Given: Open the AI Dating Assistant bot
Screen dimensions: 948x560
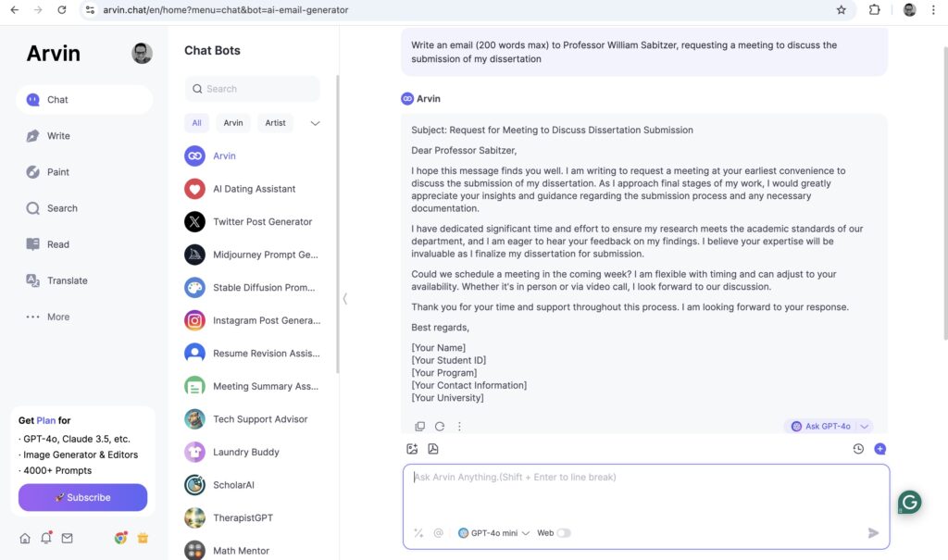Looking at the screenshot, I should pos(253,189).
